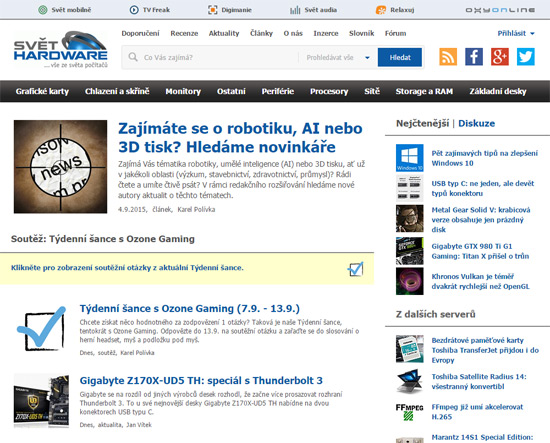
Task: Click the TV Freak play icon
Action: (134, 10)
